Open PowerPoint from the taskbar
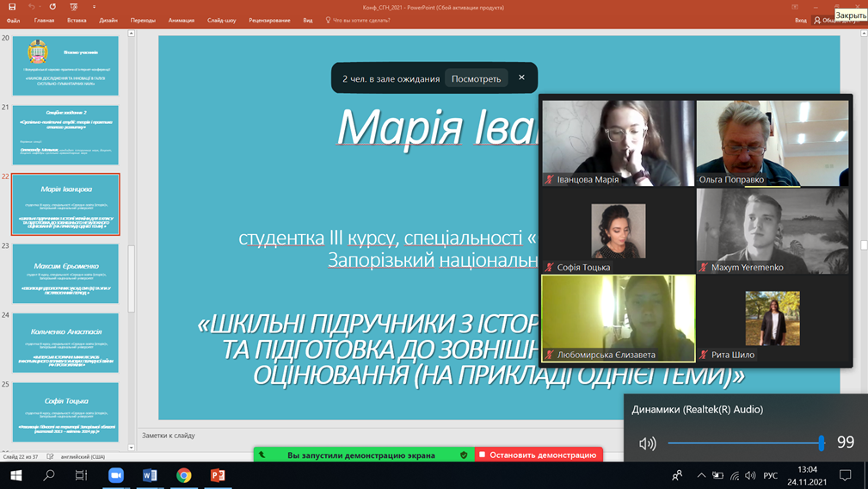This screenshot has height=489, width=868. click(x=218, y=475)
